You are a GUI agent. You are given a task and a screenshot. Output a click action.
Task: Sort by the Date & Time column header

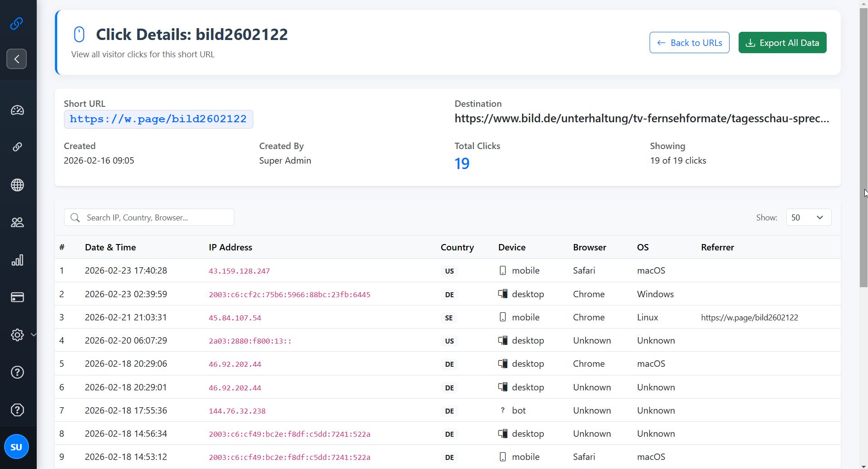110,247
